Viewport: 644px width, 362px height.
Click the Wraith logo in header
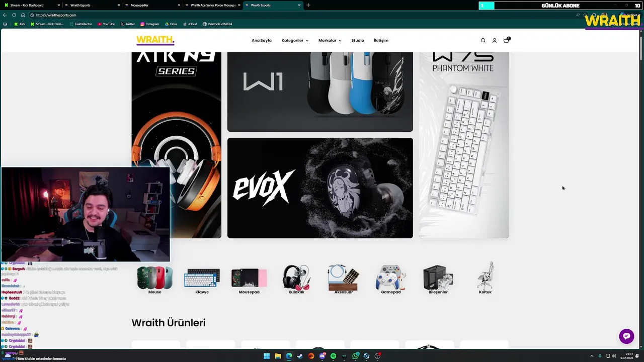click(x=155, y=40)
